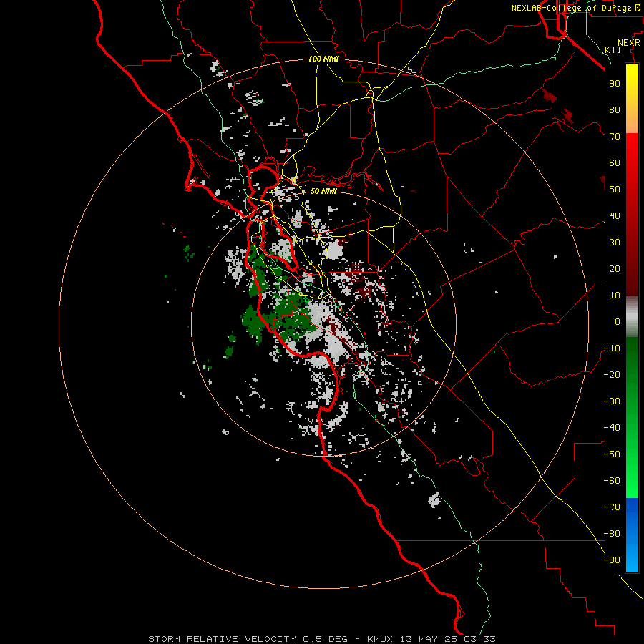Pick the light blue band near -90
Image resolution: width=644 pixels, height=644 pixels.
(x=632, y=557)
